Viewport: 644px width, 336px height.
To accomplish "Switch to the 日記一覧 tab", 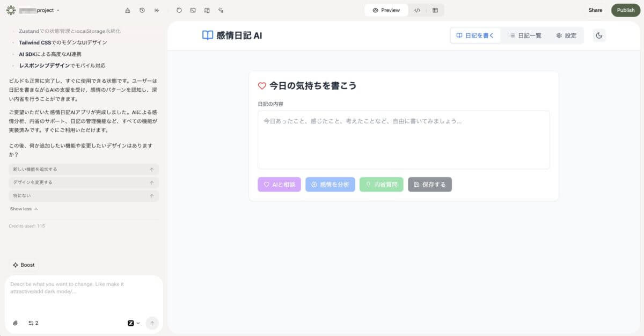I will [x=525, y=35].
